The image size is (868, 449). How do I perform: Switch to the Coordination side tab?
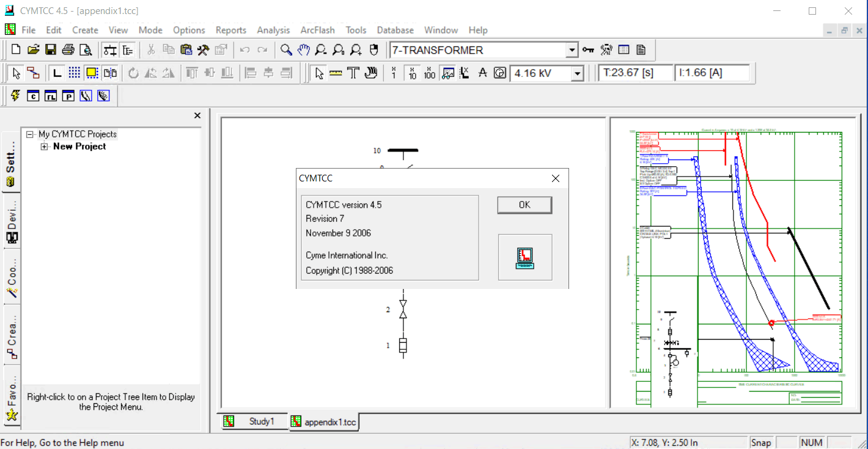pyautogui.click(x=10, y=277)
